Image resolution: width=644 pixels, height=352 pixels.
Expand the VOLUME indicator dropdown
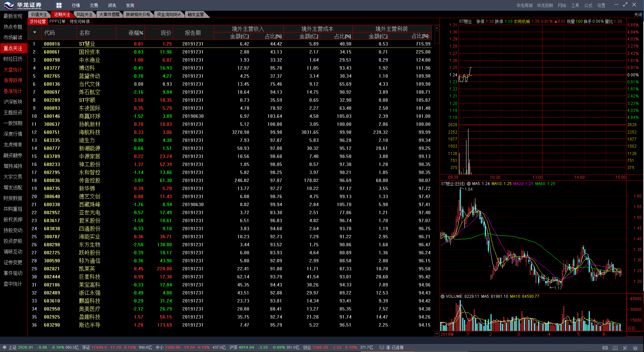pos(443,296)
